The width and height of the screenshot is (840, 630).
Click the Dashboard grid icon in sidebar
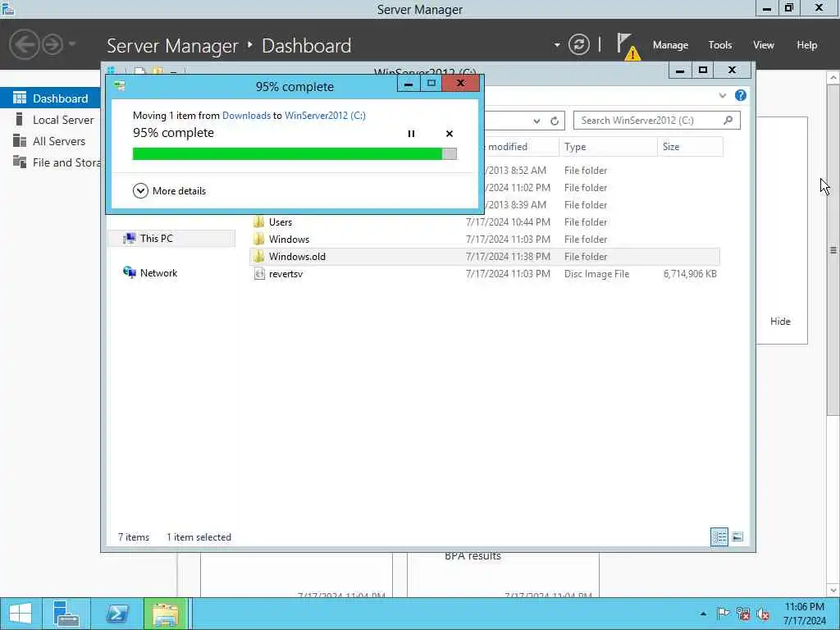point(20,98)
